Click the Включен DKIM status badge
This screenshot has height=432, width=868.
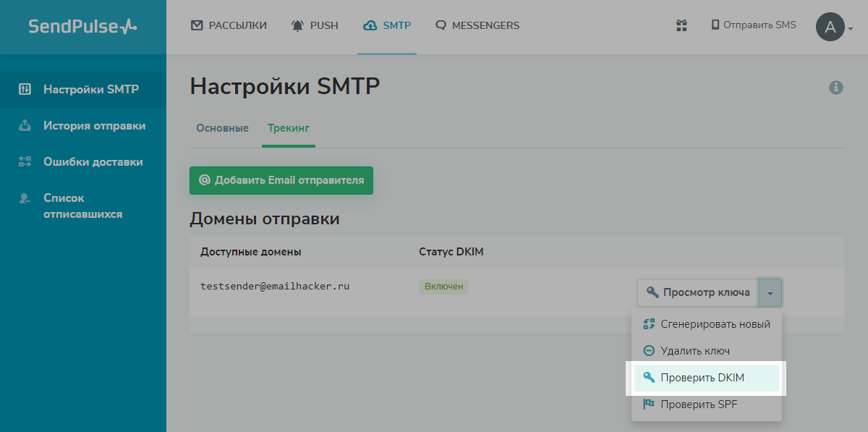pyautogui.click(x=444, y=287)
